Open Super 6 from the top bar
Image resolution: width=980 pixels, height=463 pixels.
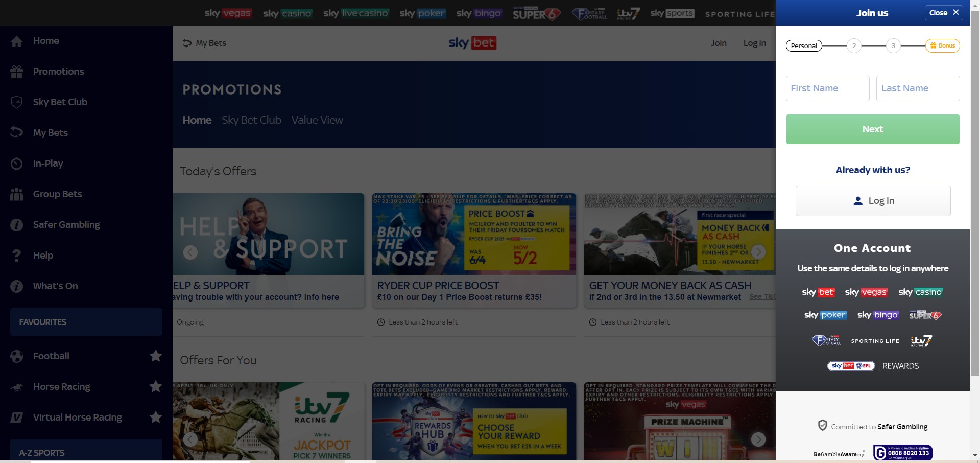[x=537, y=13]
